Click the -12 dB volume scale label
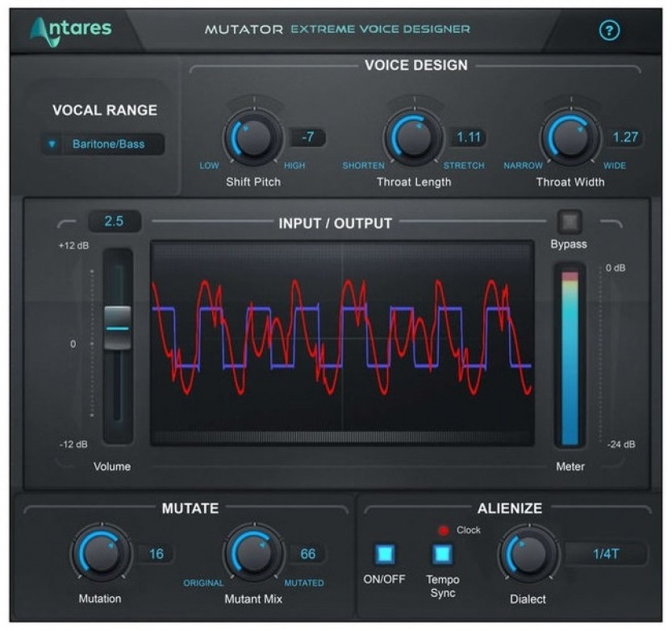672x631 pixels. click(x=73, y=445)
